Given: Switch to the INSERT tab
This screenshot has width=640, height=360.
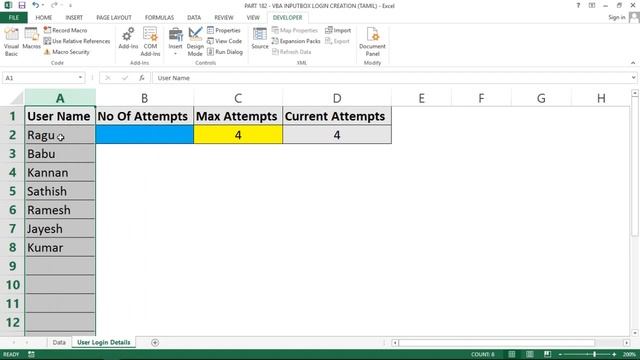Looking at the screenshot, I should tap(74, 18).
